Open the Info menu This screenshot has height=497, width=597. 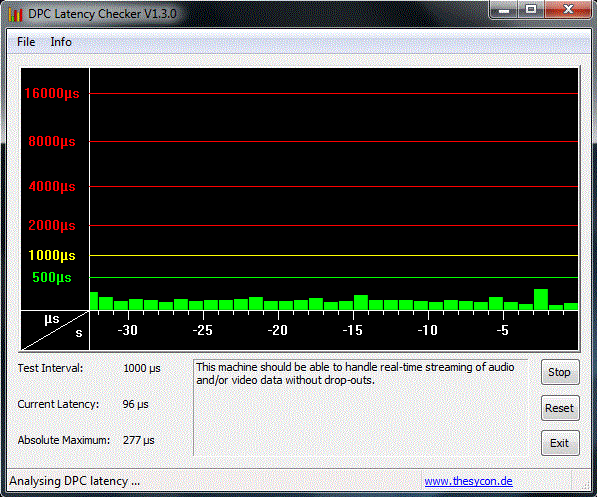tap(61, 42)
